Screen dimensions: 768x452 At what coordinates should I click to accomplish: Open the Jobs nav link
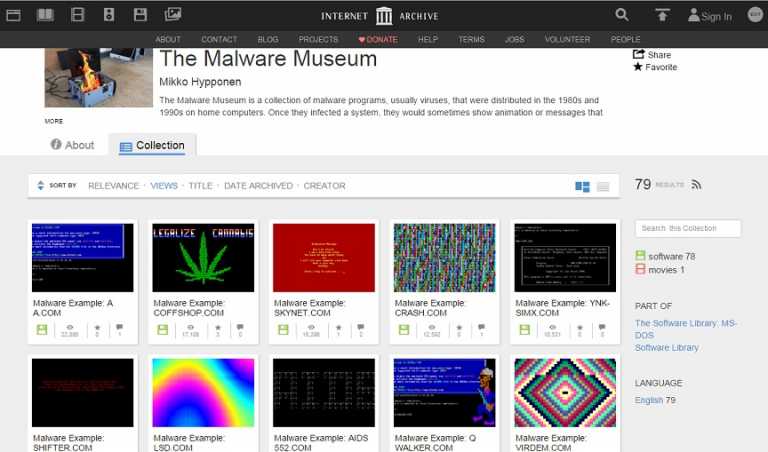[515, 39]
